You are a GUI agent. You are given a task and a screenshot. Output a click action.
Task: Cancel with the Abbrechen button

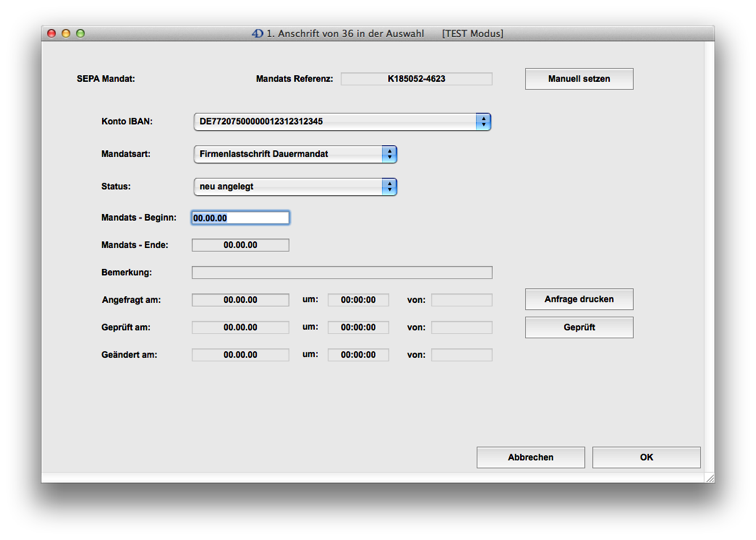coord(530,457)
